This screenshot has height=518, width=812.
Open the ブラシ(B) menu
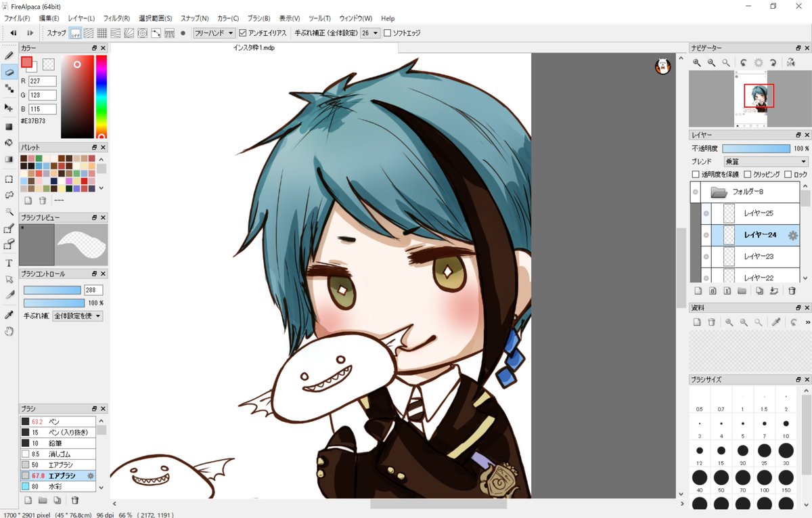259,18
